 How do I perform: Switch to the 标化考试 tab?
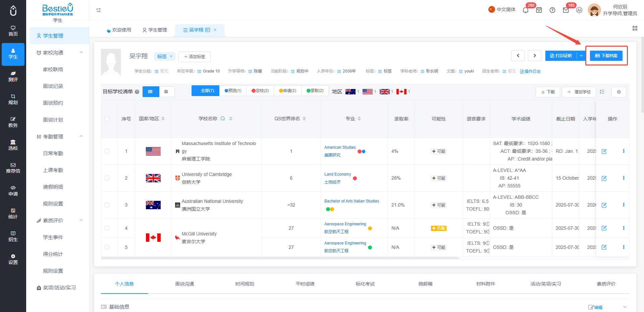(x=365, y=284)
